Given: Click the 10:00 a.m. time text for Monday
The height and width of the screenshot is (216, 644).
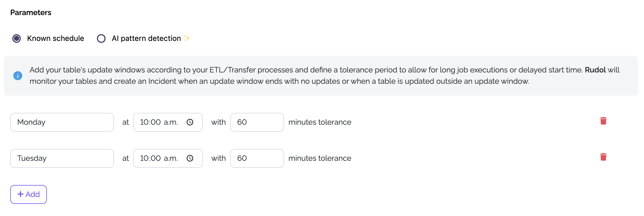Looking at the screenshot, I should pos(159,122).
